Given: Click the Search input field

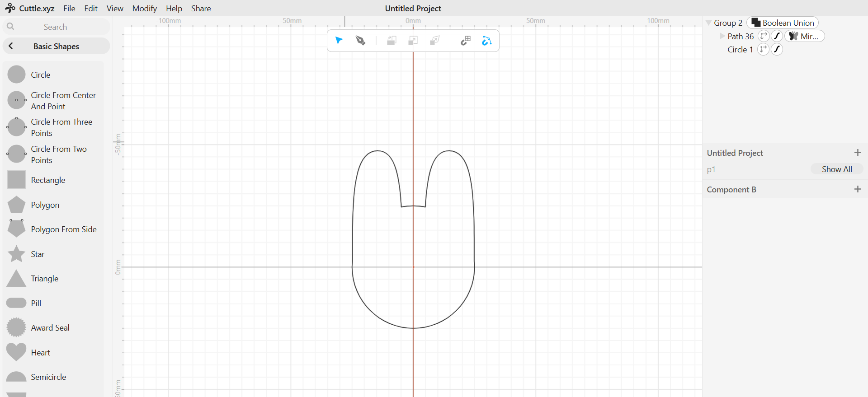Looking at the screenshot, I should (x=56, y=27).
